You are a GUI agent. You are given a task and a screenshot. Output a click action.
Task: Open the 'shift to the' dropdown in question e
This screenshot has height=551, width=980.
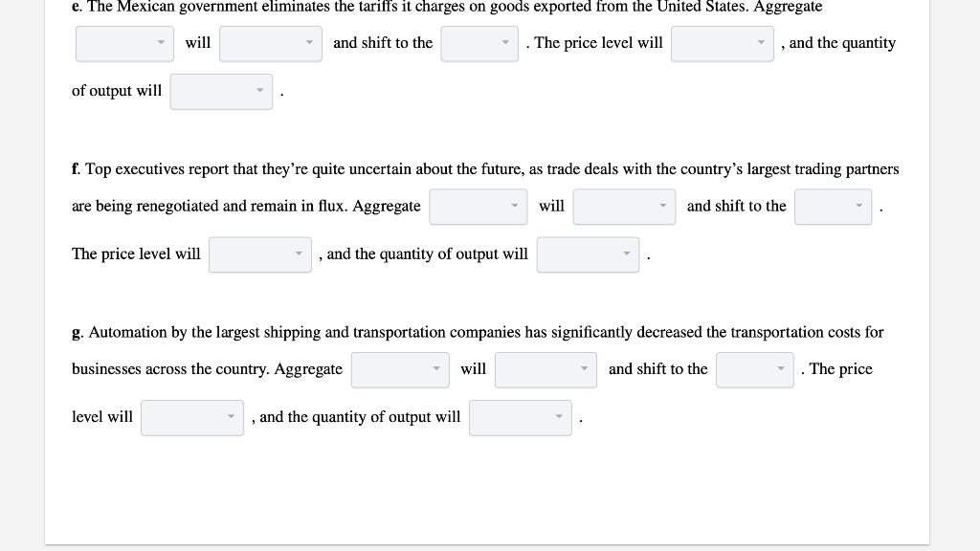point(479,43)
